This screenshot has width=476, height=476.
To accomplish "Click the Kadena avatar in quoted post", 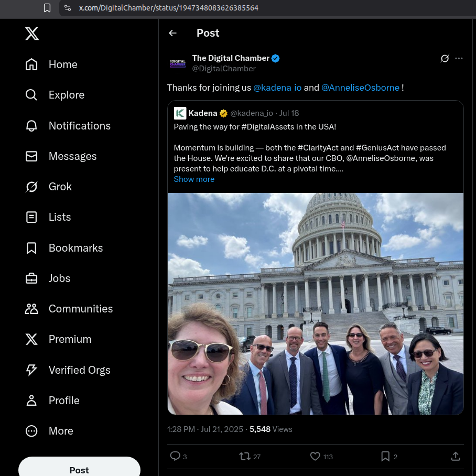I will tap(180, 113).
